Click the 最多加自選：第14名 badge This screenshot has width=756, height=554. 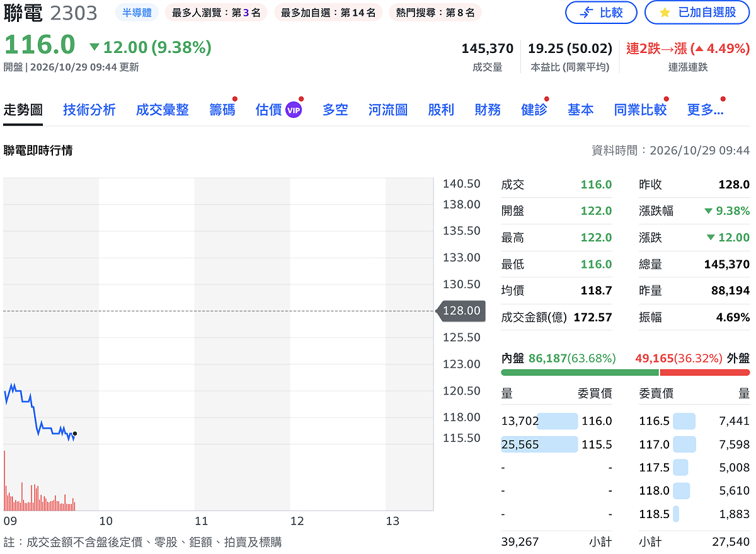[328, 13]
